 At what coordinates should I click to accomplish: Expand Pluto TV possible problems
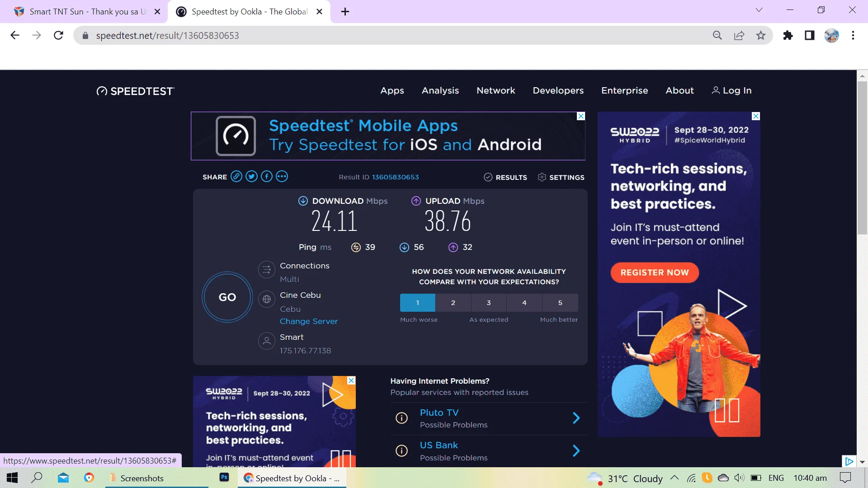pyautogui.click(x=576, y=418)
